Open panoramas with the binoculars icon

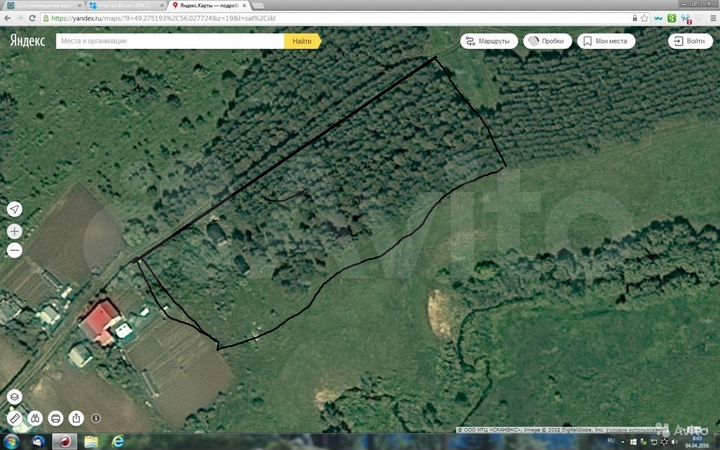35,418
